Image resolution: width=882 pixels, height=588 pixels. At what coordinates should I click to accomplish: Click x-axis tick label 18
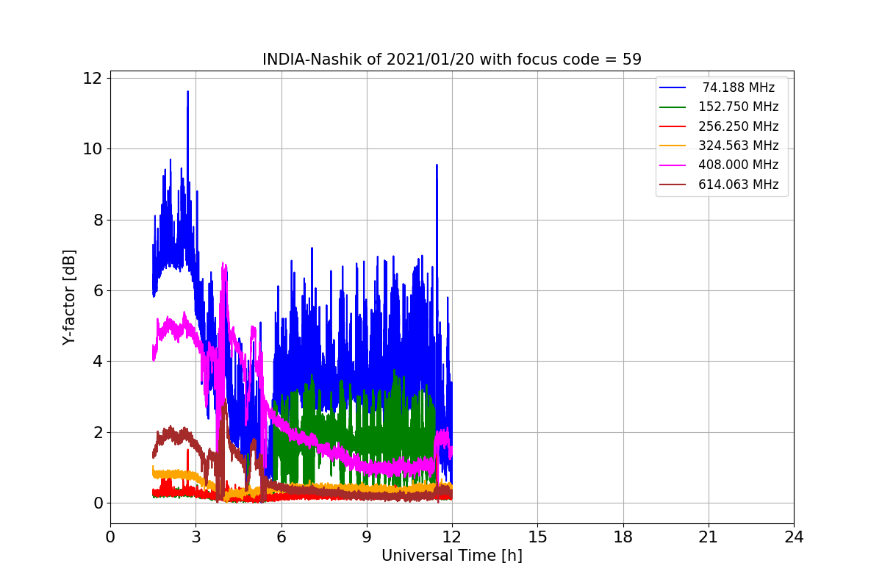tap(623, 537)
